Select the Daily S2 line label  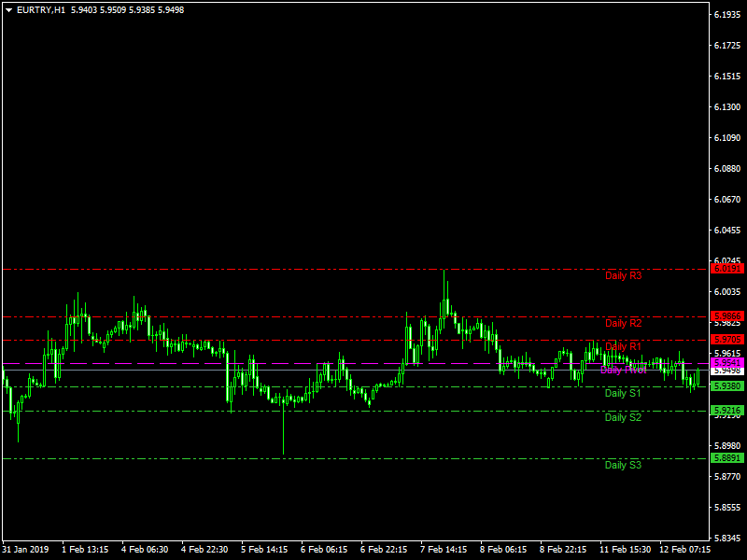point(623,417)
